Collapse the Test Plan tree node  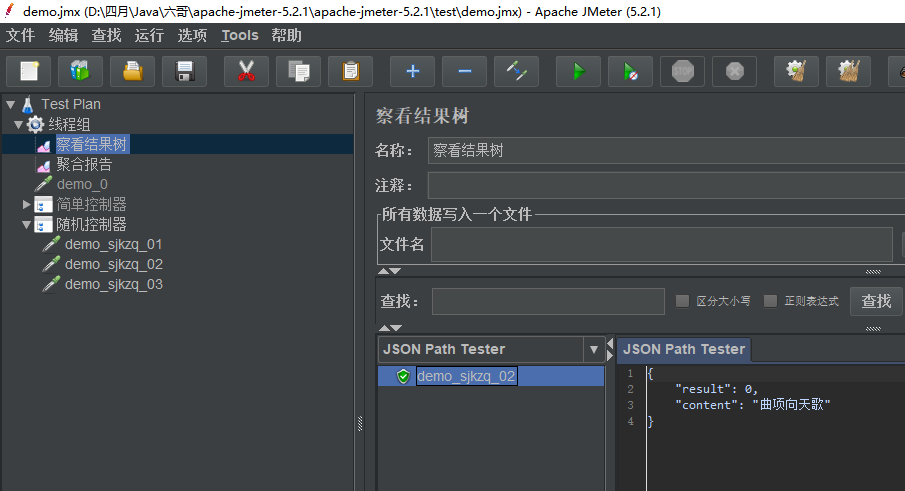tap(10, 104)
